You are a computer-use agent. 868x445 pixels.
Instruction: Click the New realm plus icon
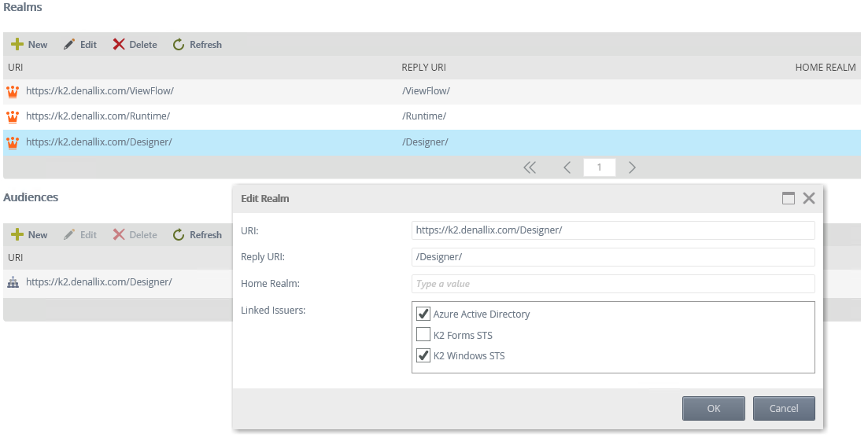[17, 45]
